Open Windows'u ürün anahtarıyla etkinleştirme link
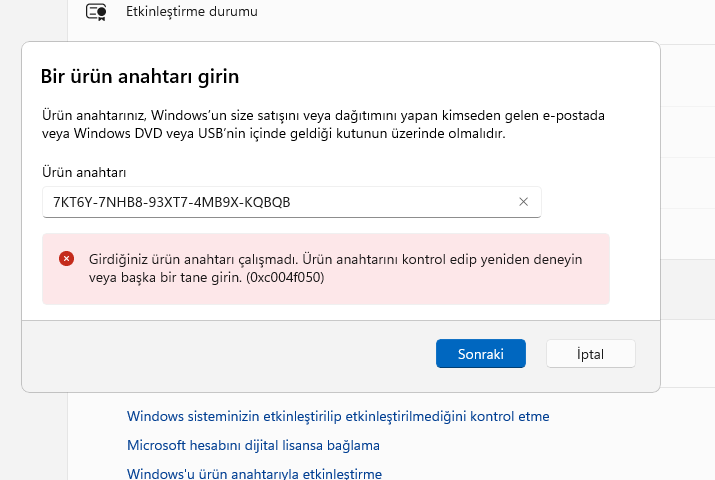The image size is (715, 480). click(254, 474)
